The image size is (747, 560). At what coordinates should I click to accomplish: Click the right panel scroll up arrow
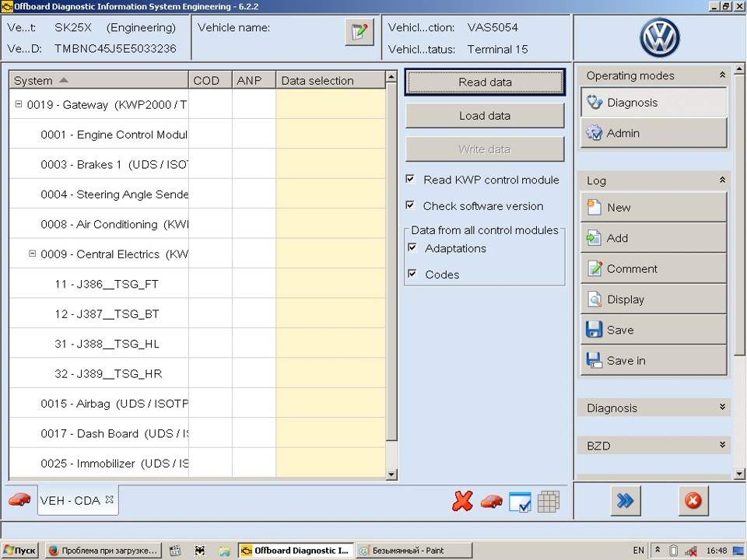coord(739,69)
